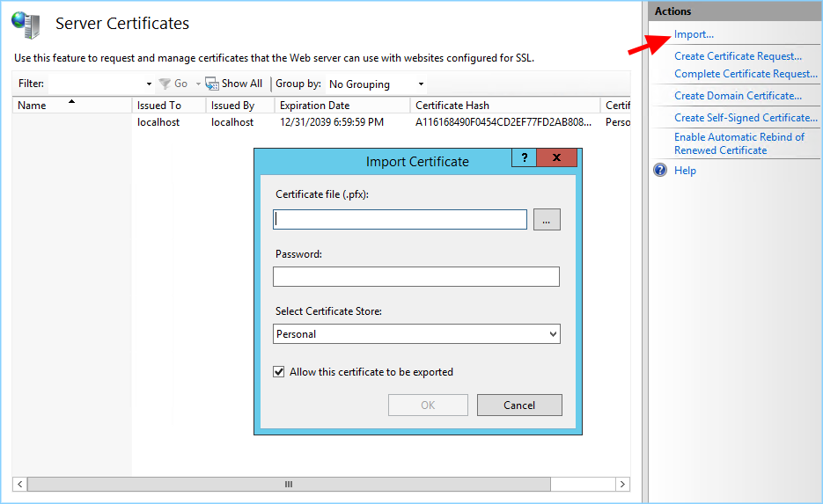Open Complete Certificate Request... action

point(746,74)
